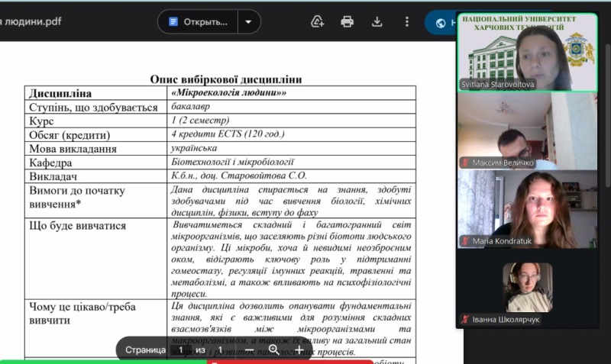Click the row label Курс

41,121
